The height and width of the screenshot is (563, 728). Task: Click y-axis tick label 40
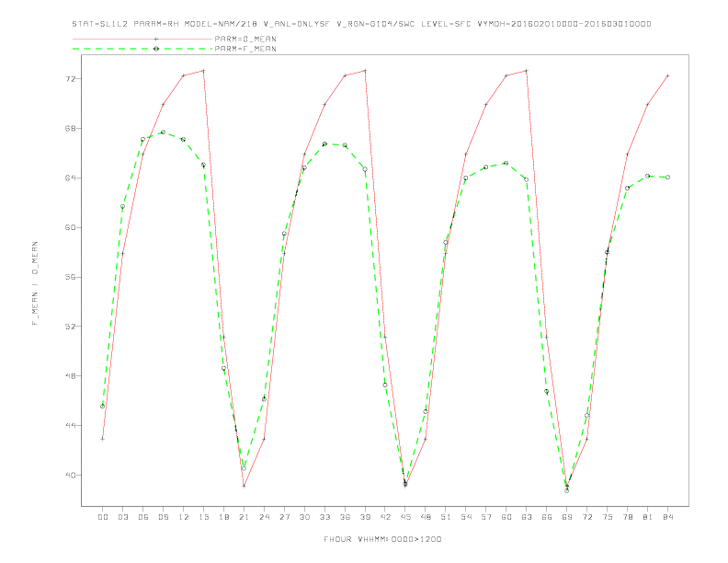pos(71,476)
